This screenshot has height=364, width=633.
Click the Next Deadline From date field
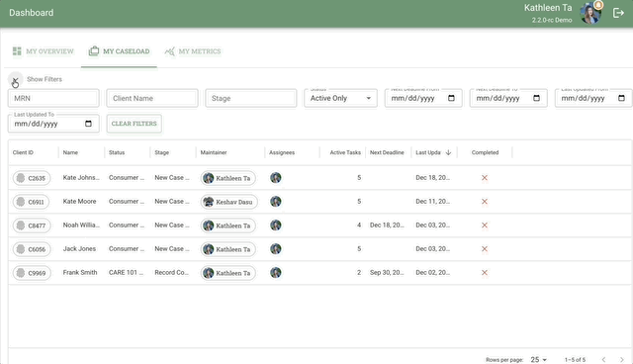coord(423,98)
